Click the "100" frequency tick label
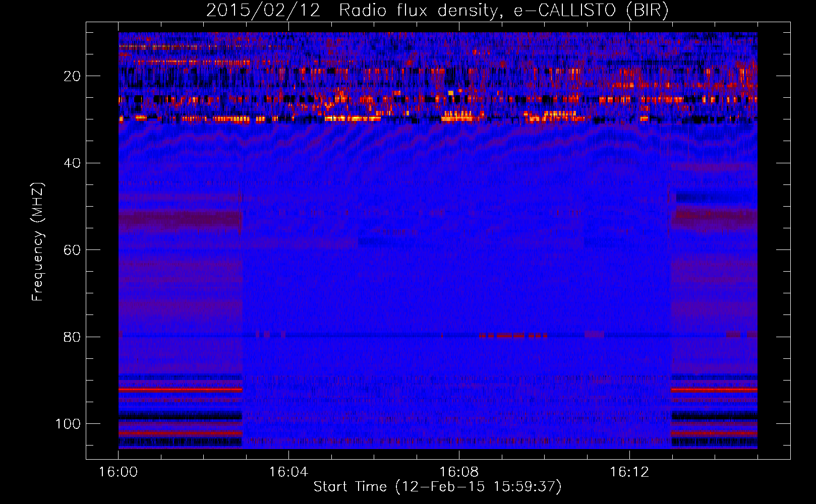The height and width of the screenshot is (504, 816). point(68,424)
